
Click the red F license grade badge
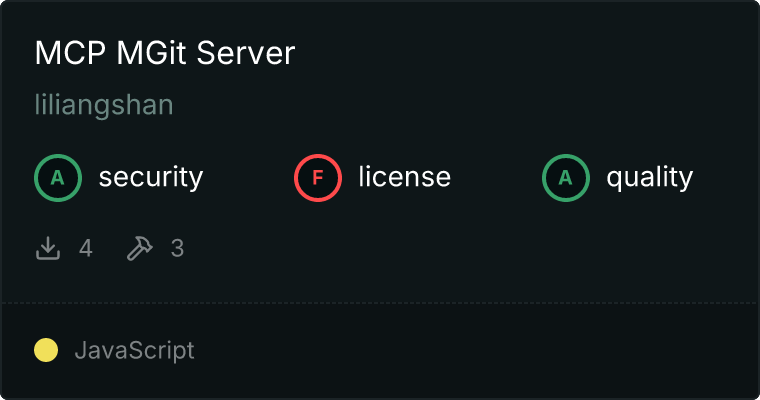click(x=318, y=178)
